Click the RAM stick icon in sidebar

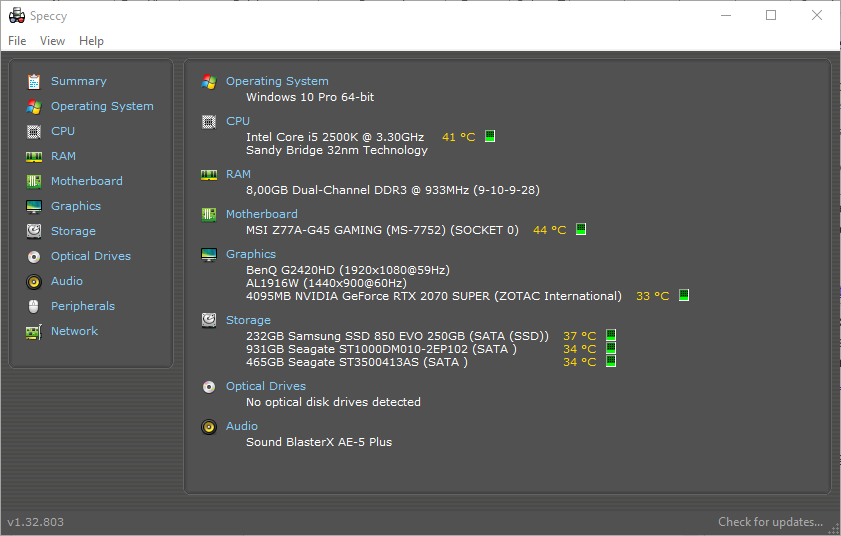pos(34,157)
